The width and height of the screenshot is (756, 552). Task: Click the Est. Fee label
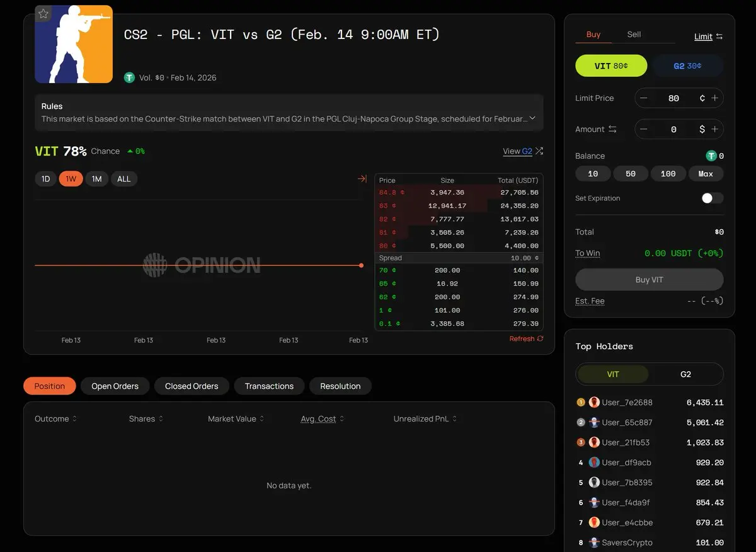pyautogui.click(x=590, y=301)
